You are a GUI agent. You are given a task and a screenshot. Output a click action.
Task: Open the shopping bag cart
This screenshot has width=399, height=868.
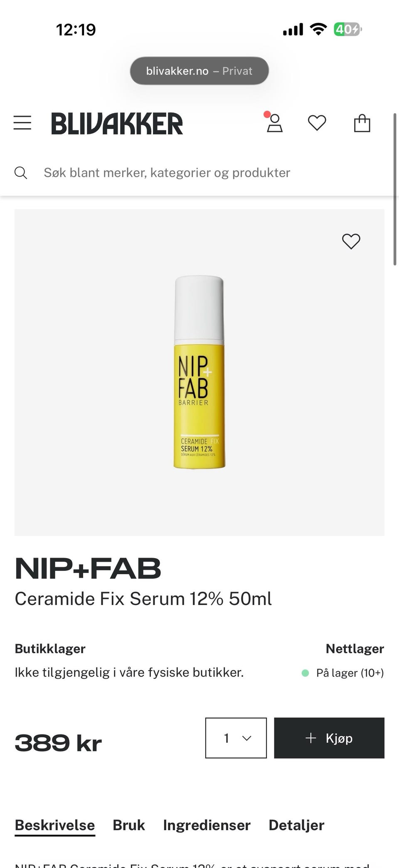pos(362,123)
